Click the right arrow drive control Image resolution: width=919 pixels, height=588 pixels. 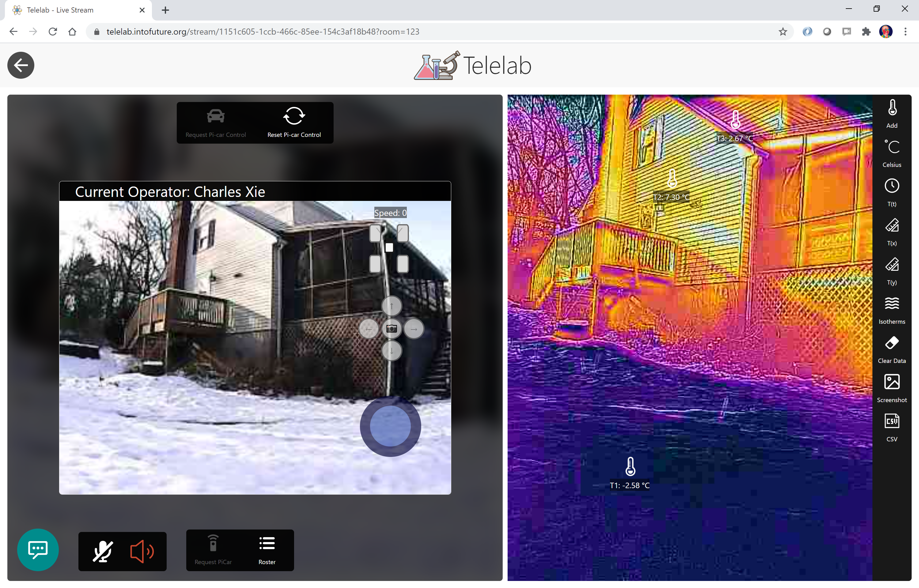point(414,329)
